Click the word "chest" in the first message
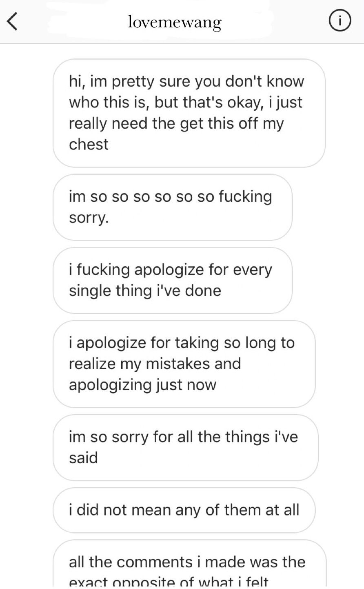Screen dimensions: 364x589 89,144
